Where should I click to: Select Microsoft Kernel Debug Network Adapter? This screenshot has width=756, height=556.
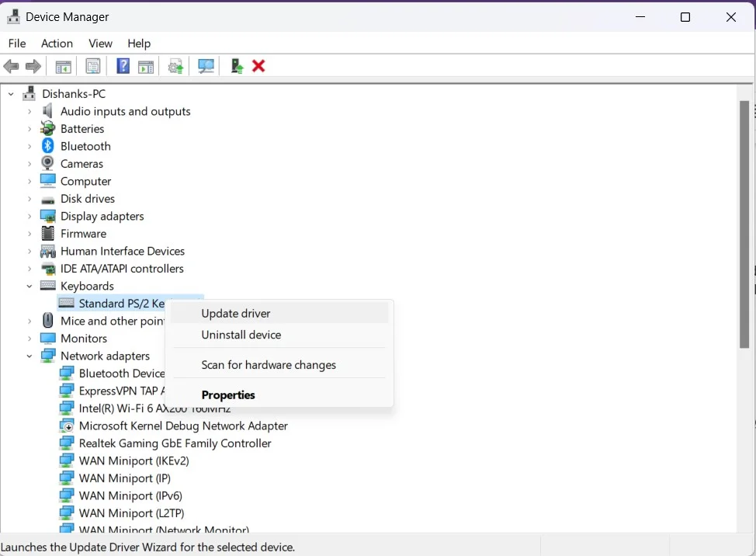tap(183, 426)
